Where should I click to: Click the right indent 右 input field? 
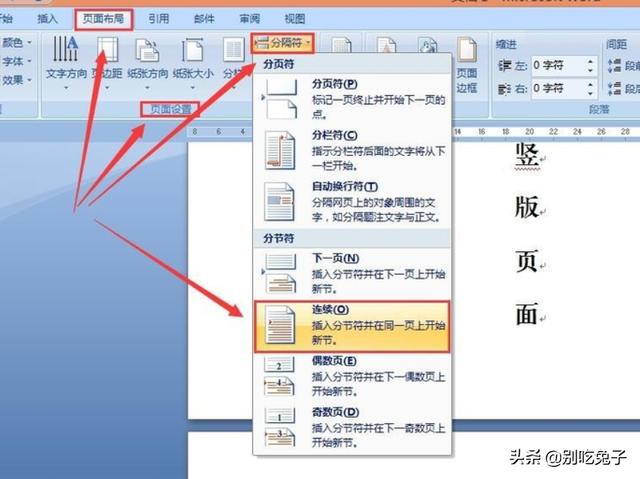coord(558,88)
